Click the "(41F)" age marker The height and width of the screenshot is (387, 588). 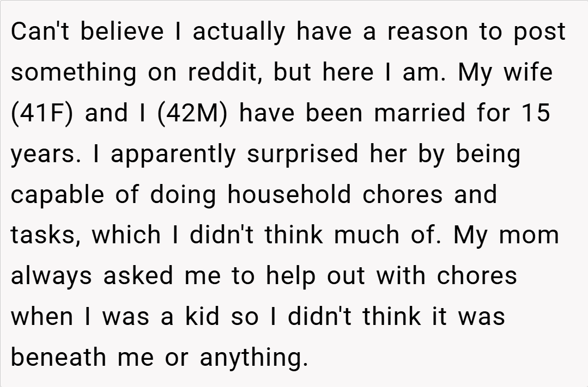(41, 113)
